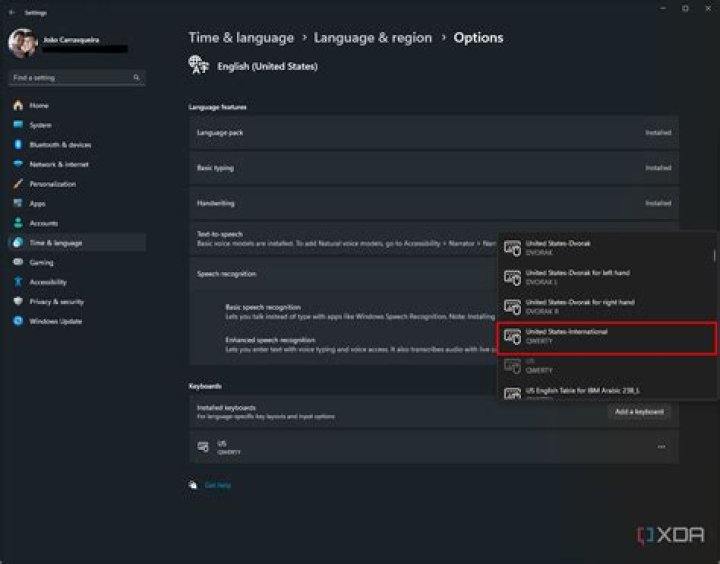
Task: Click the Accounts person icon
Action: (x=18, y=223)
